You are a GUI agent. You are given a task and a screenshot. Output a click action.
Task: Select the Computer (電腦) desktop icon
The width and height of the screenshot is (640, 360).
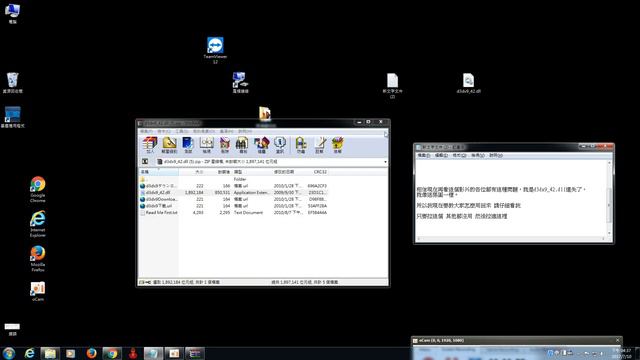point(13,13)
